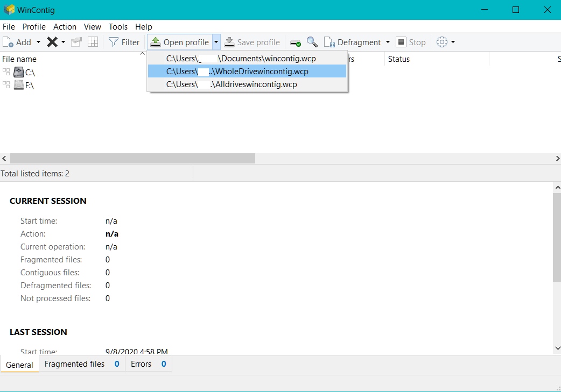The image size is (561, 392).
Task: Select the WholeDrivewincontig.wcp profile
Action: coord(247,71)
